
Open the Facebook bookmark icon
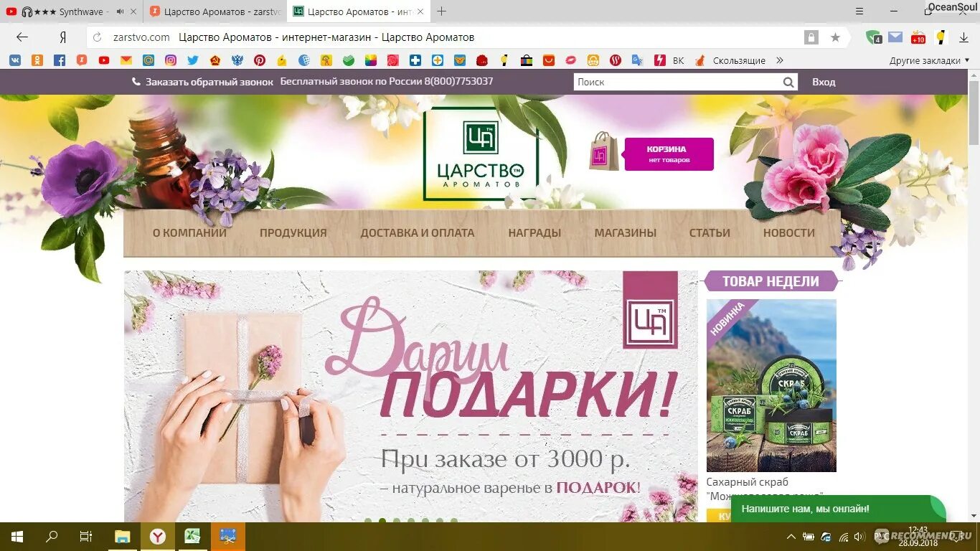point(60,60)
